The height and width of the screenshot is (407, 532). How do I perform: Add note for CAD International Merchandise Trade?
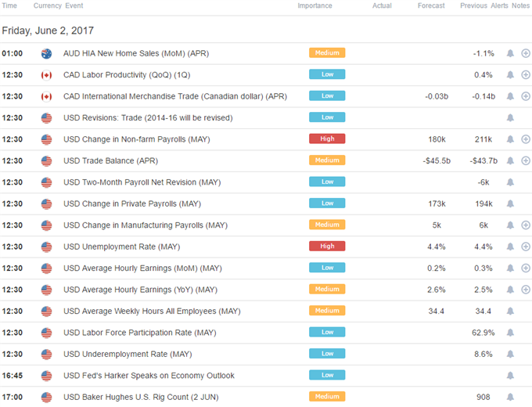pos(526,96)
